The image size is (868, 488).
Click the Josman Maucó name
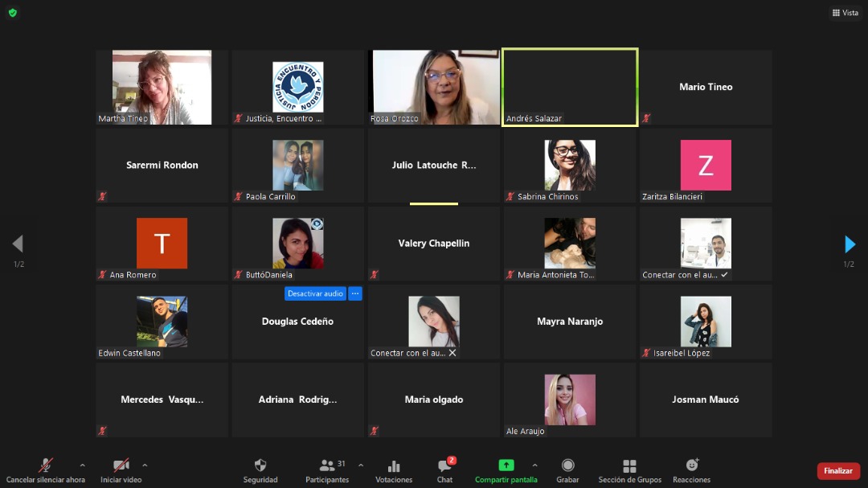coord(706,400)
